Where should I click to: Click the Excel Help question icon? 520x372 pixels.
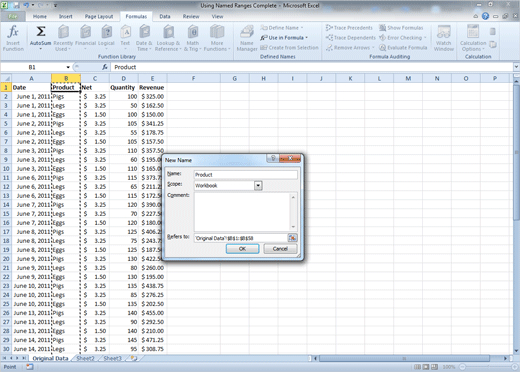[x=485, y=16]
